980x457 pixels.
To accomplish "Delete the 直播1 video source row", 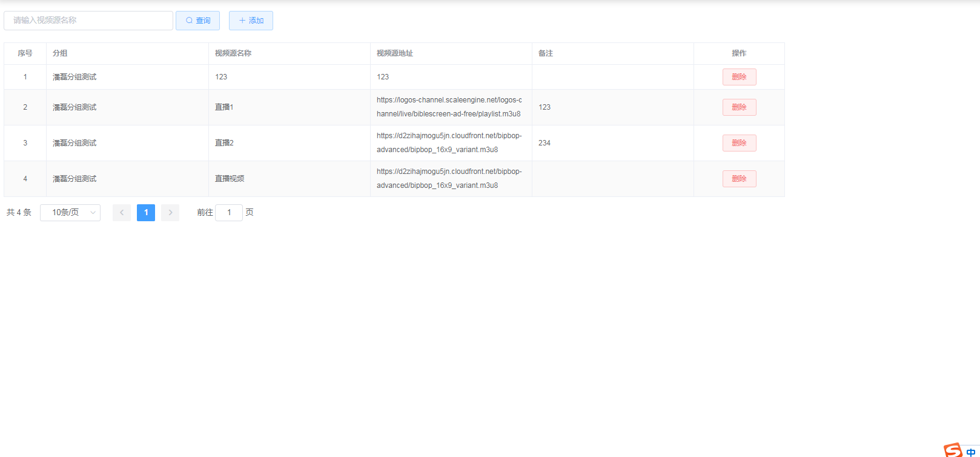I will tap(739, 107).
